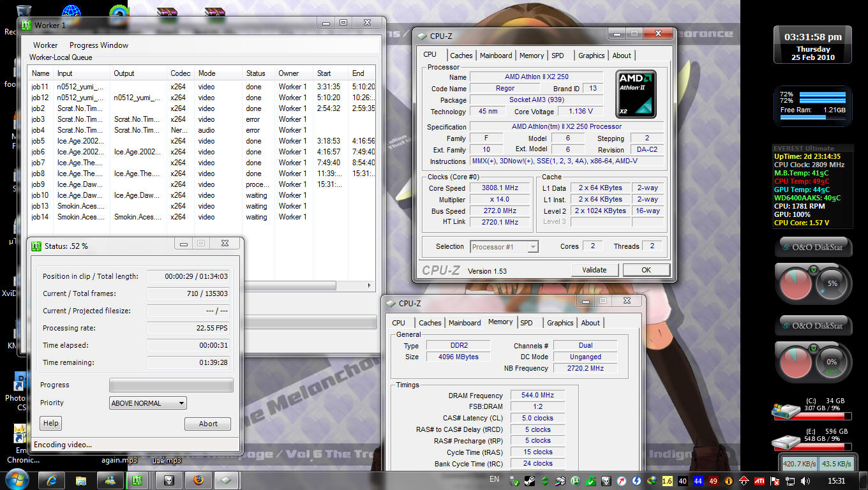Click the upper O&O DiskStat gadget title
Image resolution: width=868 pixels, height=490 pixels.
[x=814, y=248]
